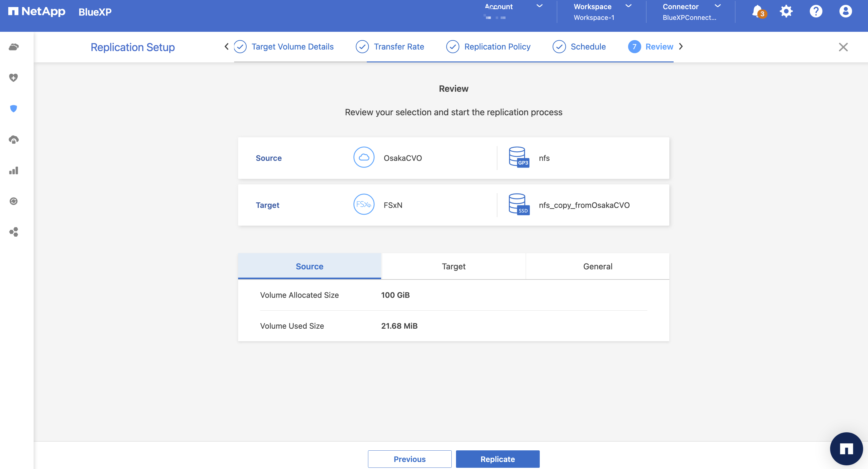Open the bar chart analytics sidebar icon
Viewport: 868px width, 469px height.
tap(13, 171)
